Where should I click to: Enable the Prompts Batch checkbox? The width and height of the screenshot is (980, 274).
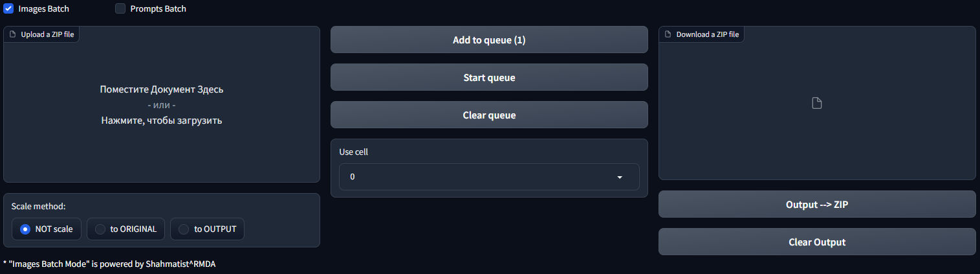[120, 9]
